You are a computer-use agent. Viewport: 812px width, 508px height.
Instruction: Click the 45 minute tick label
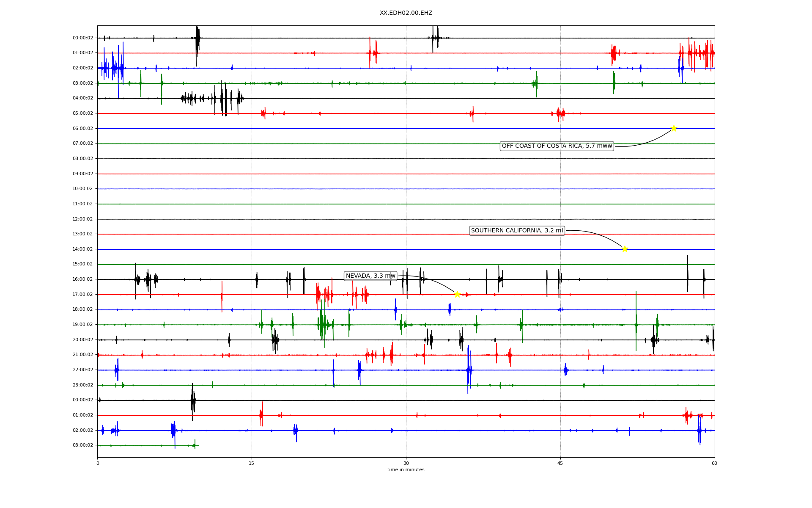[560, 463]
